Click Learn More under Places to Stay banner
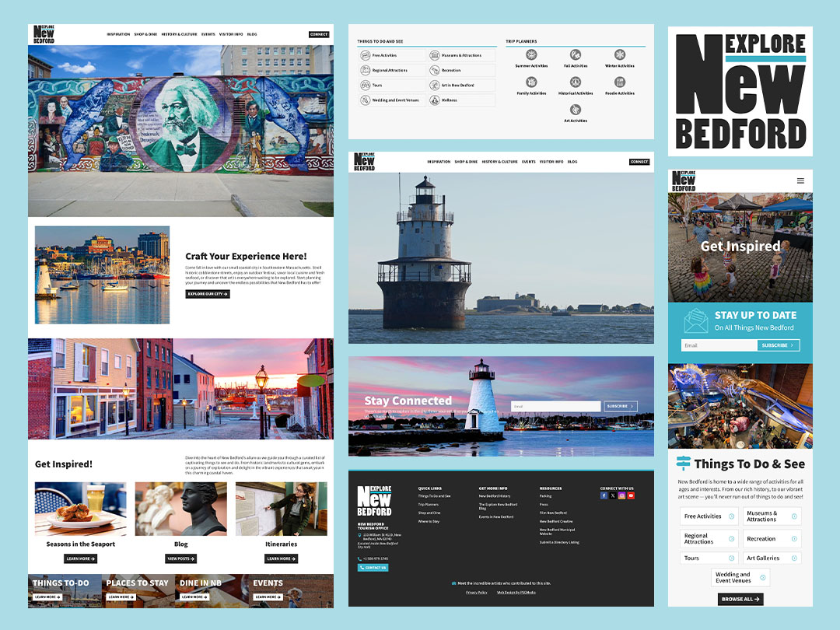This screenshot has height=630, width=840. click(x=121, y=597)
